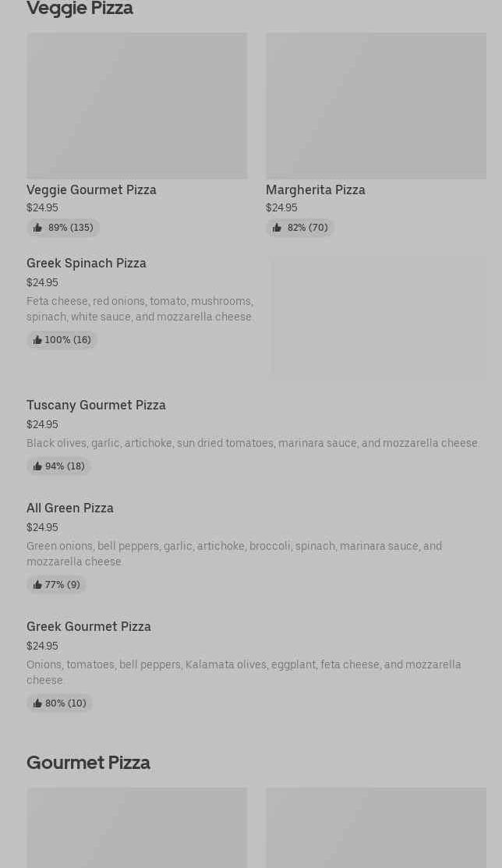Screen dimensions: 502x868
Task: Open the Greek Spinach Pizza item
Action: pos(256,317)
